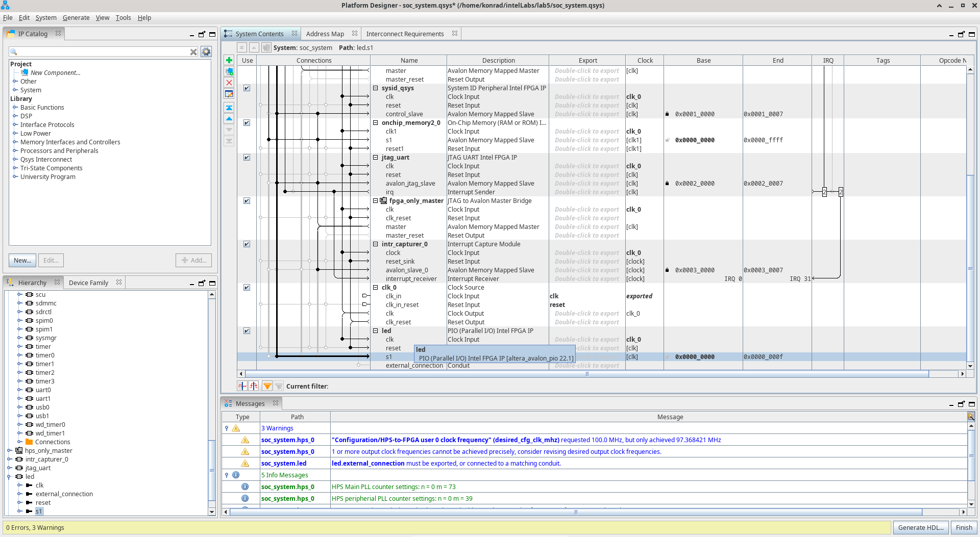Click the move-to-top blue arrow icon
The height and width of the screenshot is (537, 980).
pos(229,108)
